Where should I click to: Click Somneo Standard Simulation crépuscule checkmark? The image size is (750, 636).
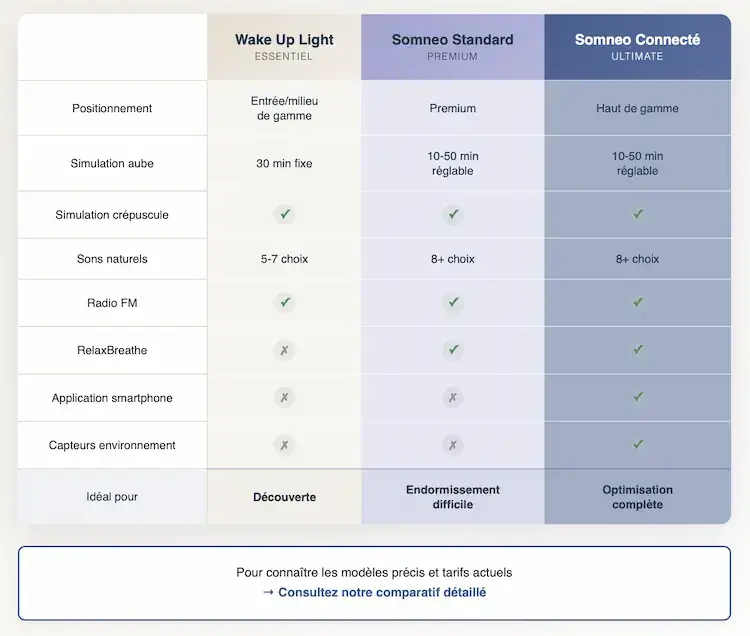[453, 214]
